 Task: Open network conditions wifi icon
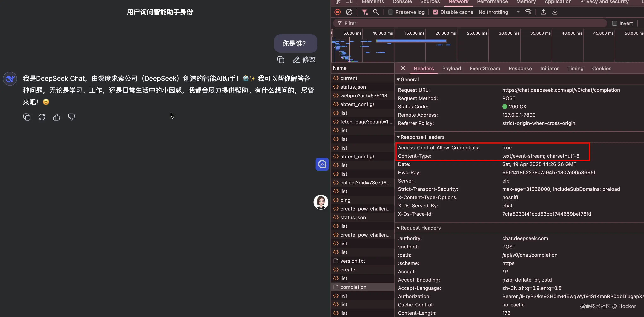(x=528, y=12)
